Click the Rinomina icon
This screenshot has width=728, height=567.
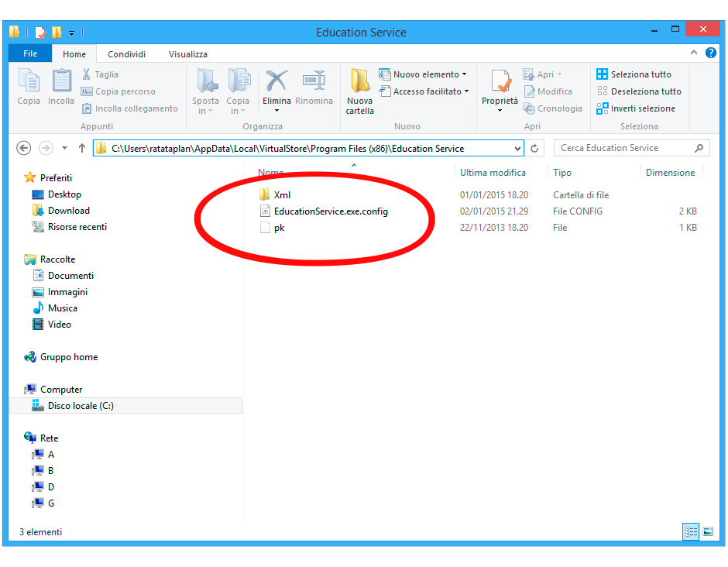pyautogui.click(x=314, y=87)
